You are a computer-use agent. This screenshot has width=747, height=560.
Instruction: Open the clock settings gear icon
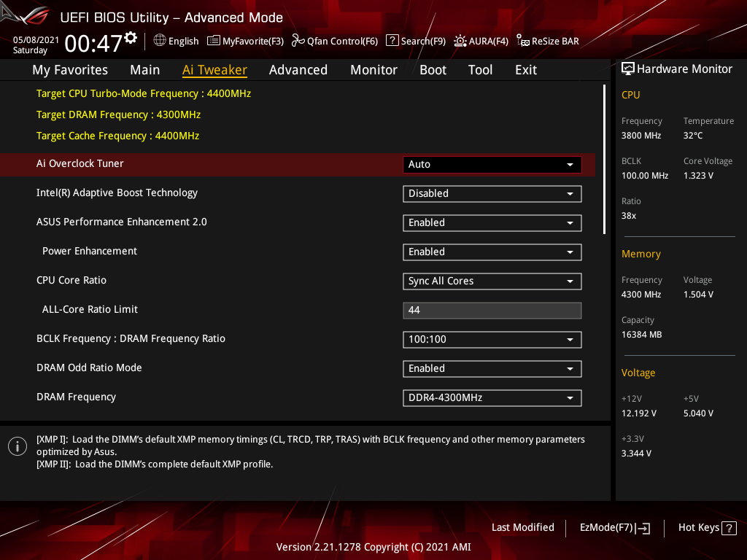[x=131, y=38]
